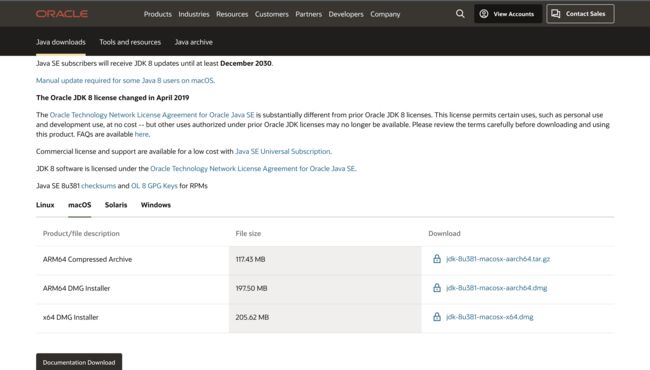Viewport: 650px width, 370px height.
Task: Open the Java archive tab
Action: click(194, 42)
